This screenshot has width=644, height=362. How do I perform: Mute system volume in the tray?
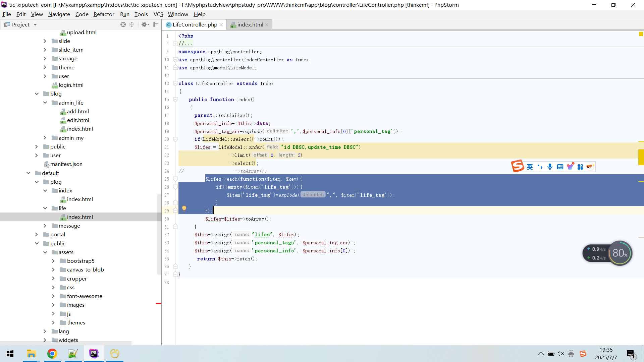(x=561, y=353)
